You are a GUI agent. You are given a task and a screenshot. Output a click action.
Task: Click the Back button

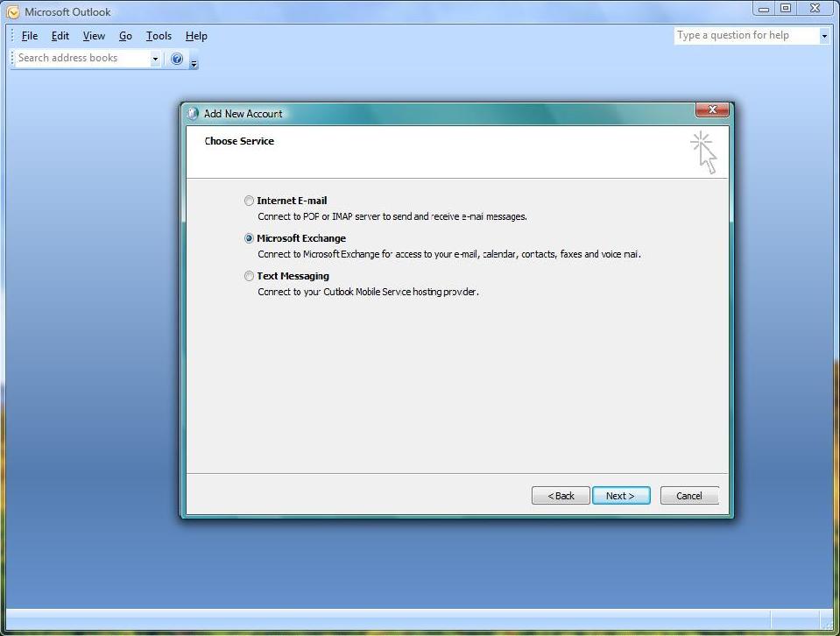click(x=561, y=496)
